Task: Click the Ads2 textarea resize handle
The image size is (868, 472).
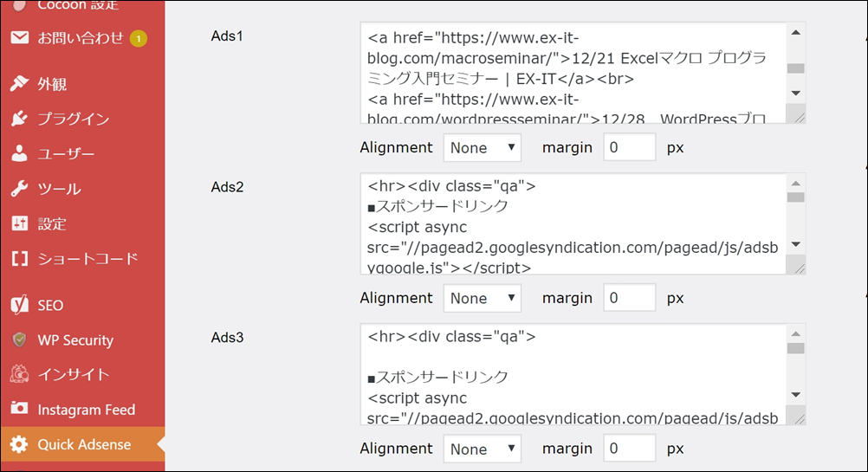Action: (799, 268)
